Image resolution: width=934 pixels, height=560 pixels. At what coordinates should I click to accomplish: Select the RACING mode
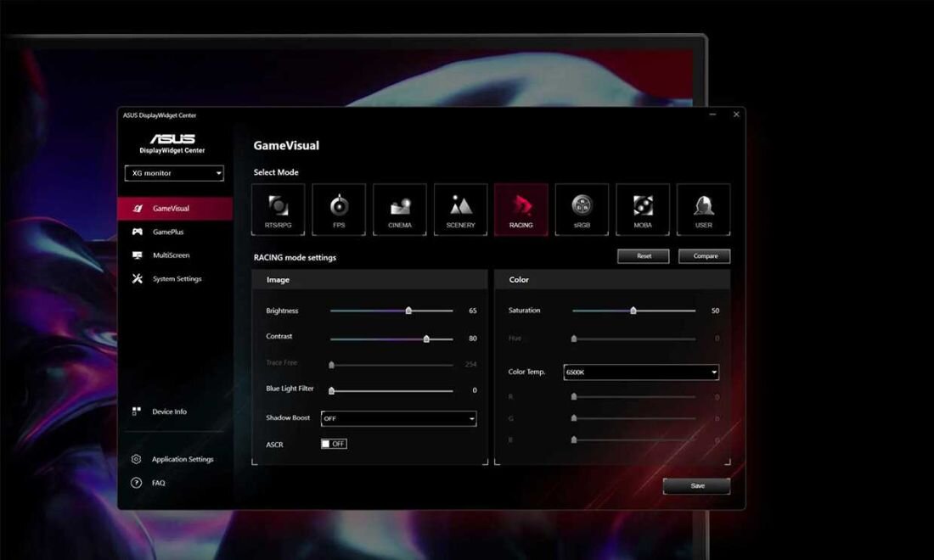click(520, 209)
